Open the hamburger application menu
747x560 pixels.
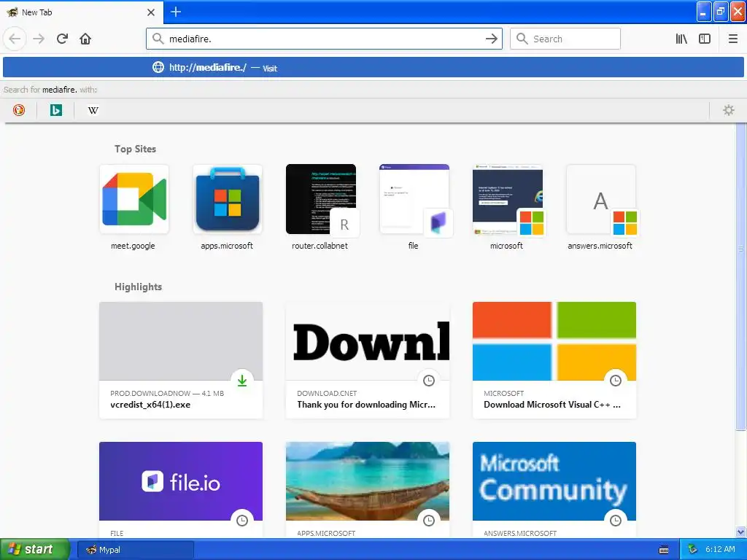pyautogui.click(x=732, y=39)
